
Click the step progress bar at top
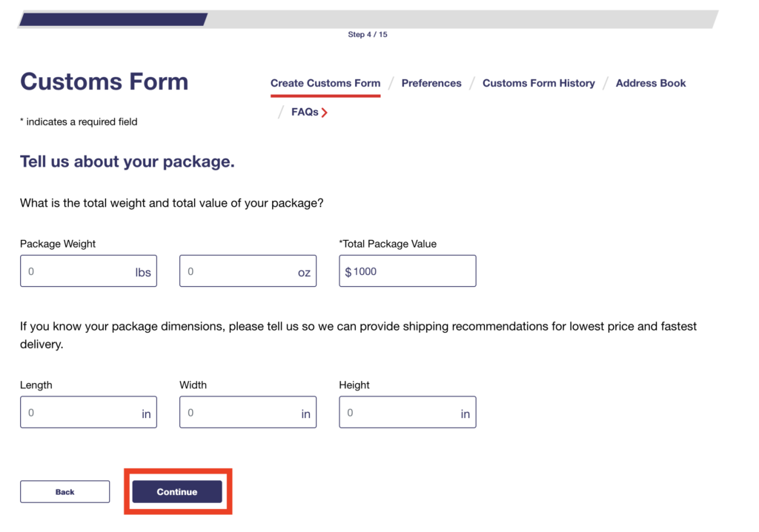(368, 19)
